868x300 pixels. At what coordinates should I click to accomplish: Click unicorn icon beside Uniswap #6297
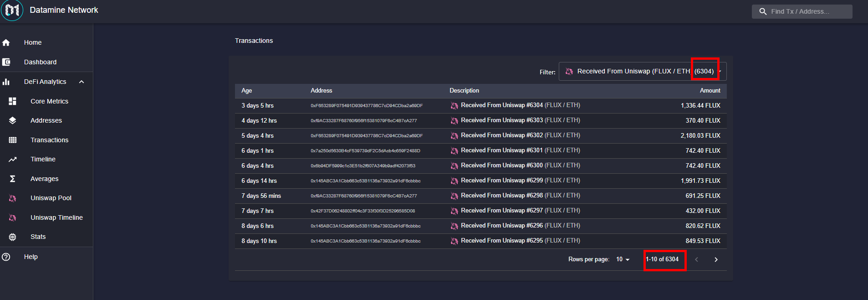454,211
